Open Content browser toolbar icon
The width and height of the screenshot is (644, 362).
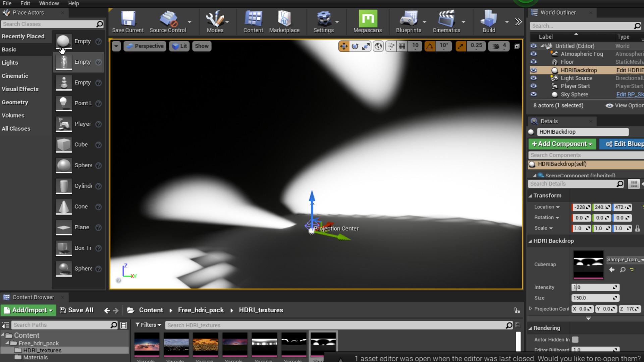point(253,21)
